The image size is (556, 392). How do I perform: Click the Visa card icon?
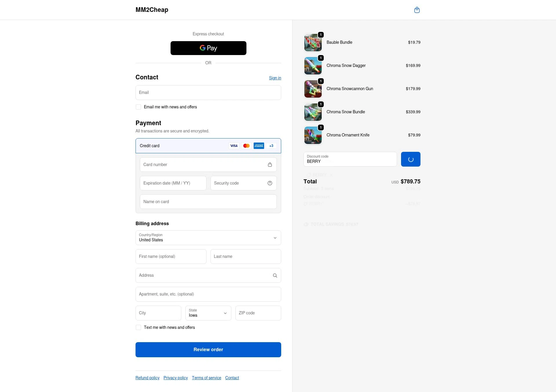[x=234, y=146]
